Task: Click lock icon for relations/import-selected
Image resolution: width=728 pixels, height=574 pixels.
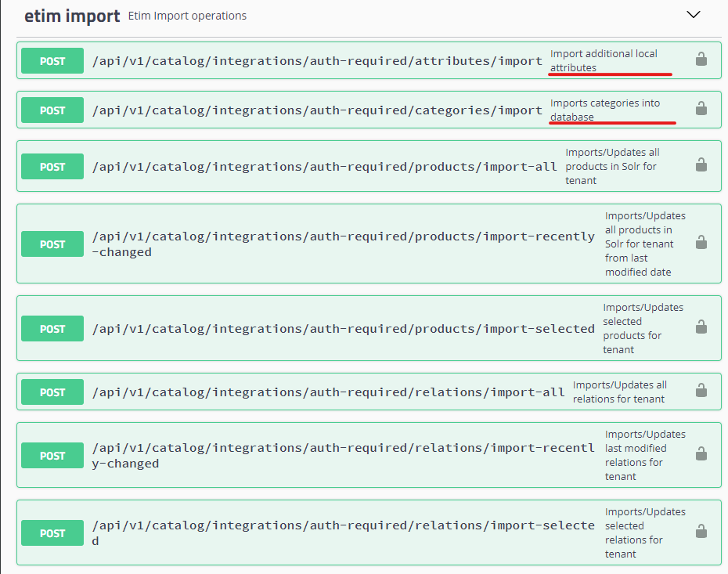Action: 701,531
